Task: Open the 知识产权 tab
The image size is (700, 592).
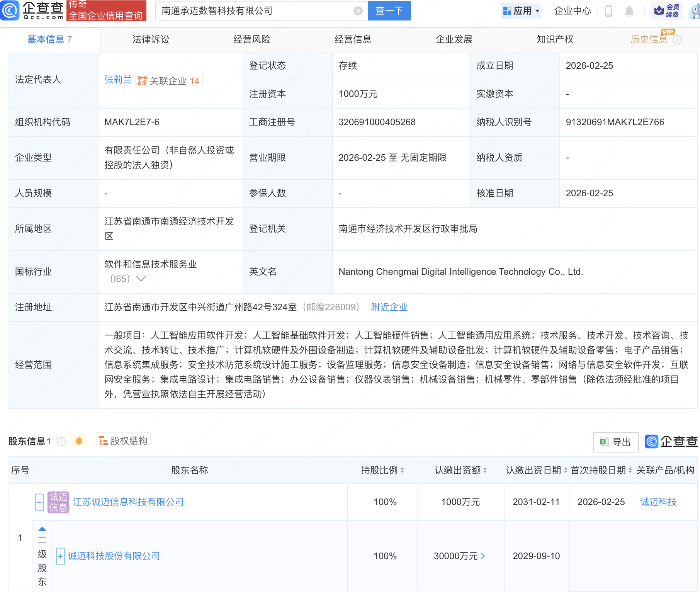Action: pos(554,39)
